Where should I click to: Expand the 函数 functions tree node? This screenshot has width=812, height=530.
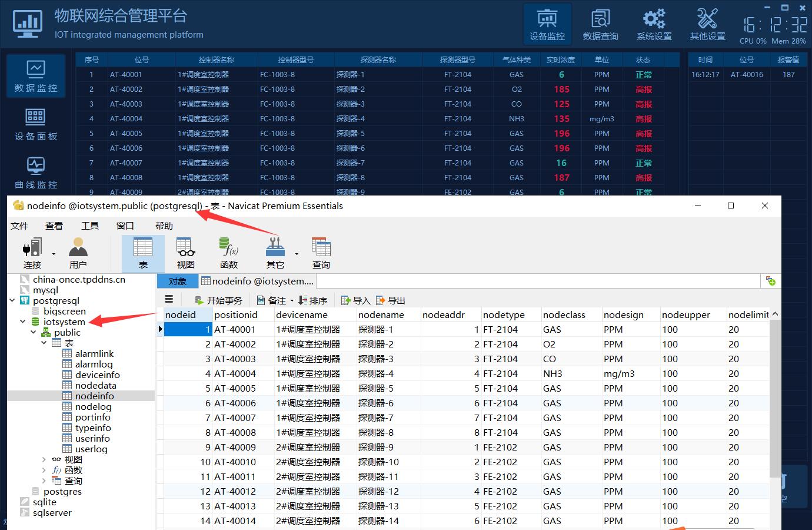click(44, 471)
